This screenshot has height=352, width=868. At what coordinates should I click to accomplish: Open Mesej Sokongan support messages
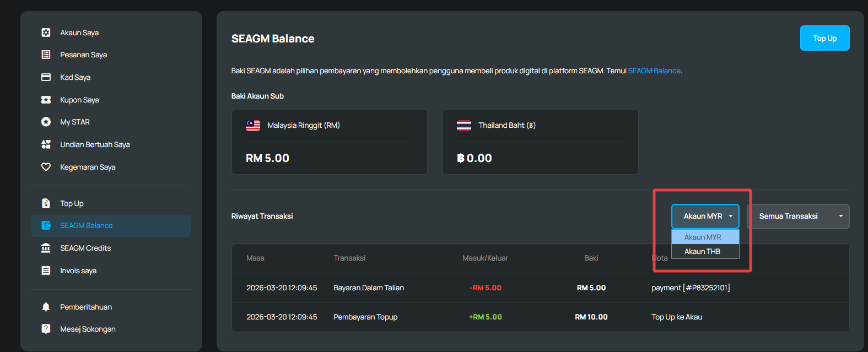pyautogui.click(x=112, y=329)
